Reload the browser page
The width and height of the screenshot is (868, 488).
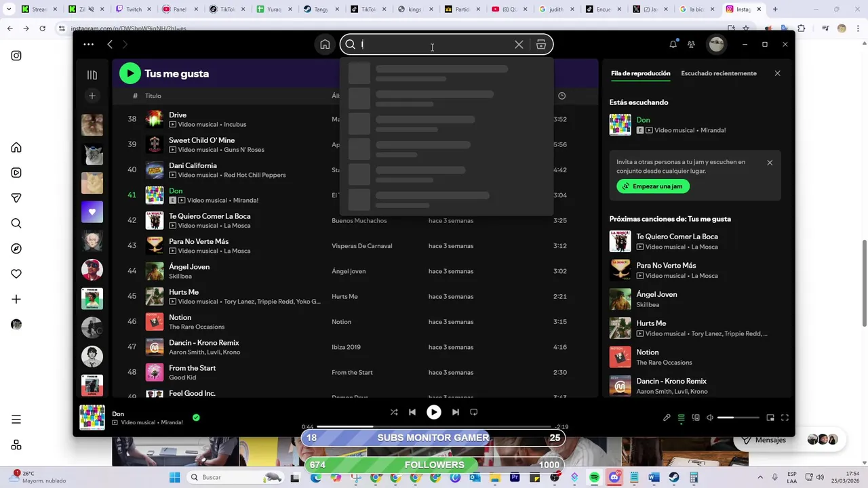pos(42,28)
